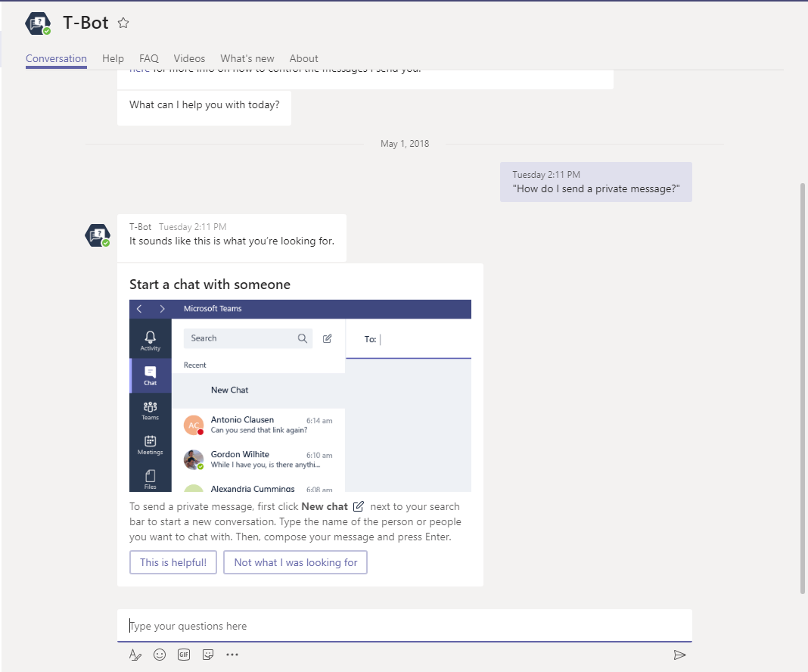This screenshot has width=808, height=672.
Task: Click T-Bot avatar in the header
Action: tap(38, 23)
